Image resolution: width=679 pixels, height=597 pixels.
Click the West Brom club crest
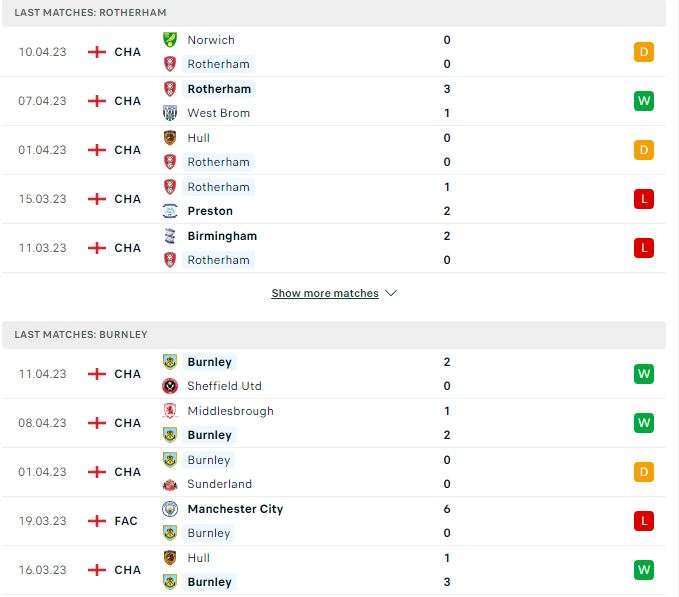(170, 113)
